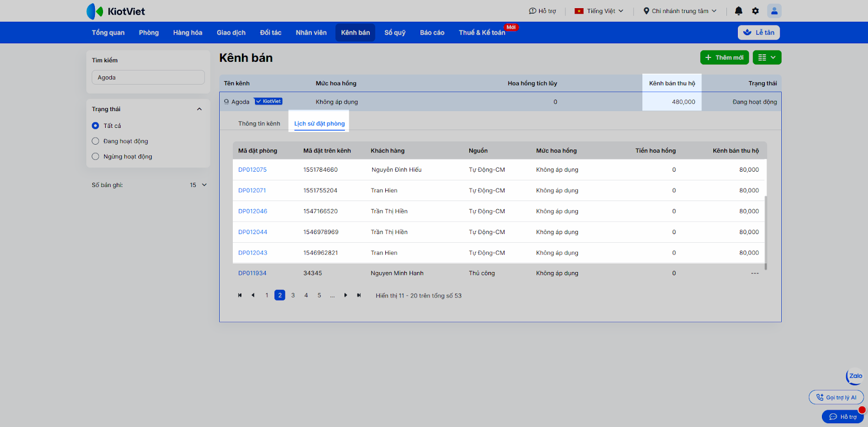Open booking link DP012075
The height and width of the screenshot is (427, 868).
pyautogui.click(x=252, y=170)
